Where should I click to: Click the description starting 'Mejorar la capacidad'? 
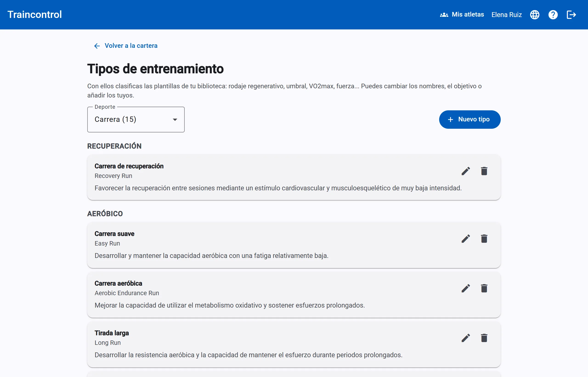[x=230, y=305]
